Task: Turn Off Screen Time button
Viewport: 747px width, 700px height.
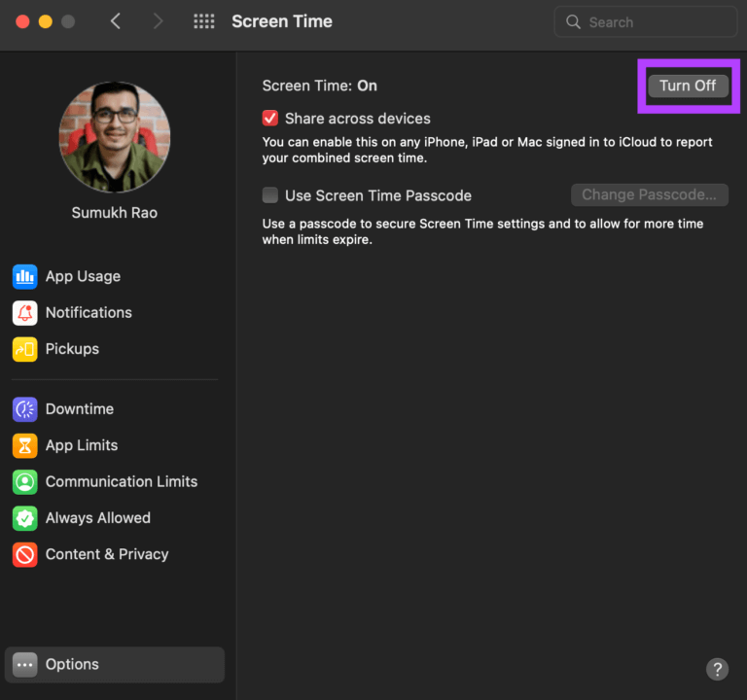Action: pyautogui.click(x=688, y=86)
